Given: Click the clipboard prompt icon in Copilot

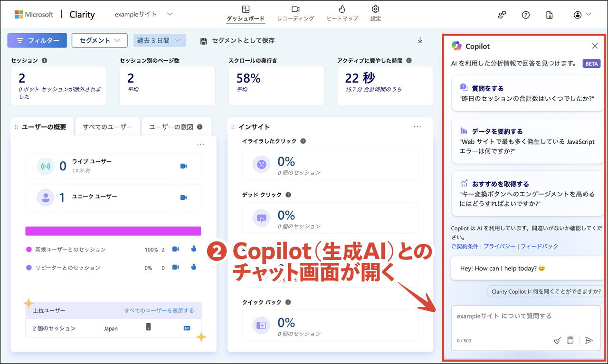Looking at the screenshot, I should [570, 340].
